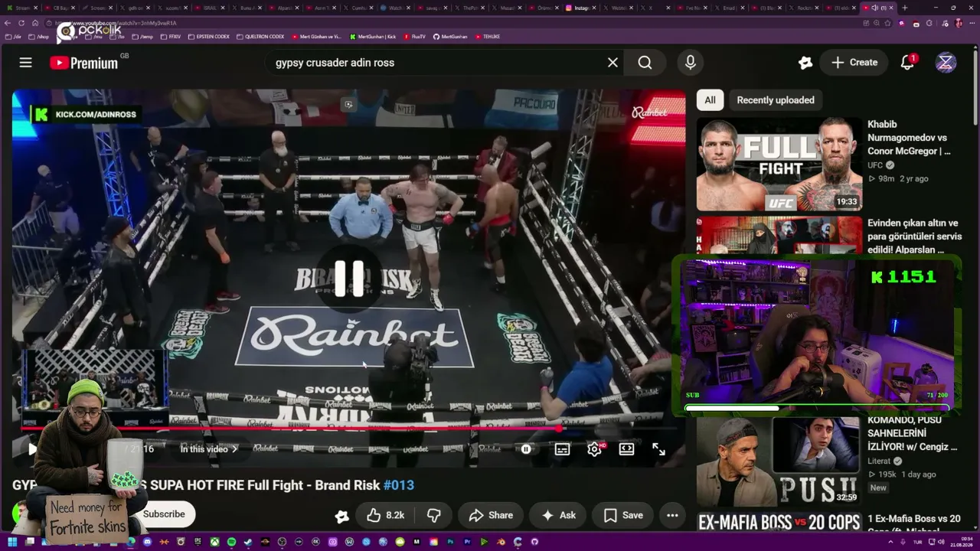Open Spotify from the taskbar

pyautogui.click(x=231, y=542)
